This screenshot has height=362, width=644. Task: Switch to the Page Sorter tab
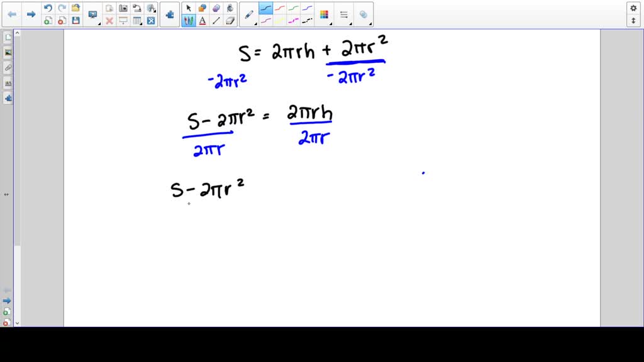7,36
